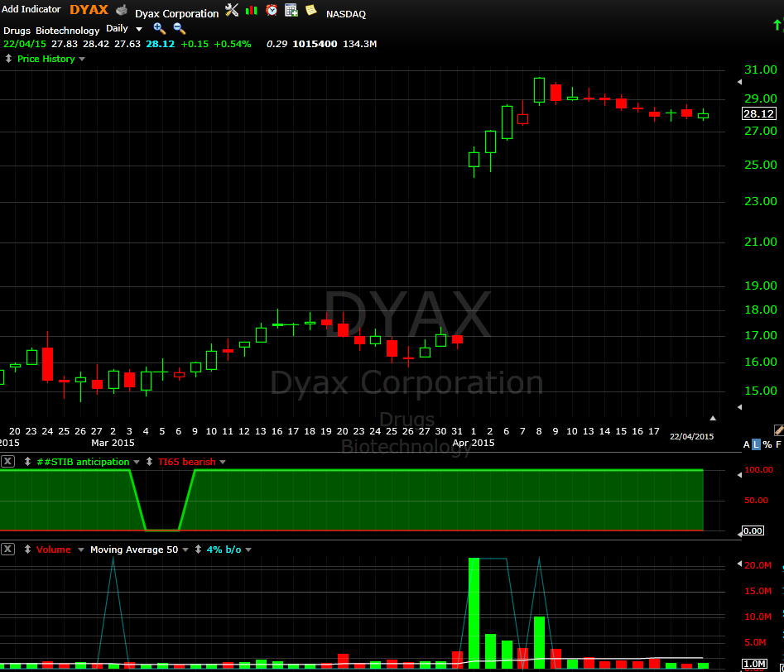Click the Biotechnology industry link
784x672 pixels.
[68, 31]
